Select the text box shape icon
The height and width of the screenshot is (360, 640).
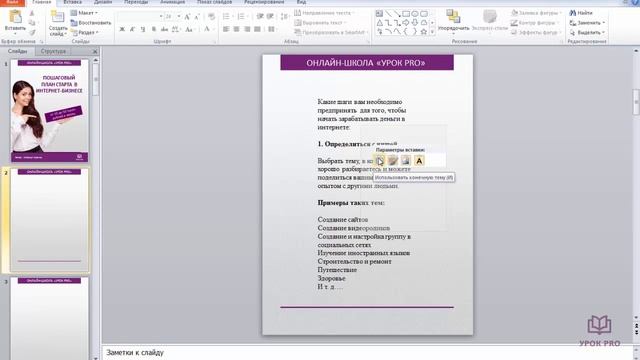[x=379, y=14]
